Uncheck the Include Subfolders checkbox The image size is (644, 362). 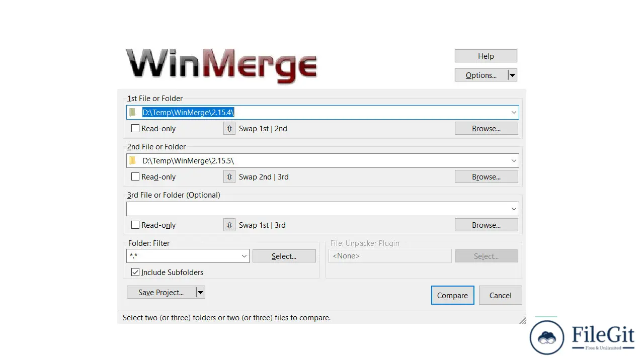[x=135, y=273]
